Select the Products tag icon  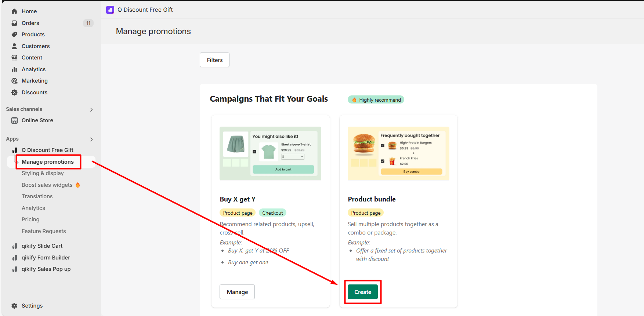point(14,34)
